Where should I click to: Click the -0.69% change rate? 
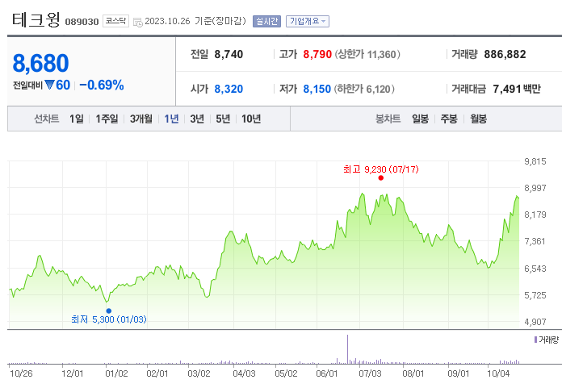(102, 85)
